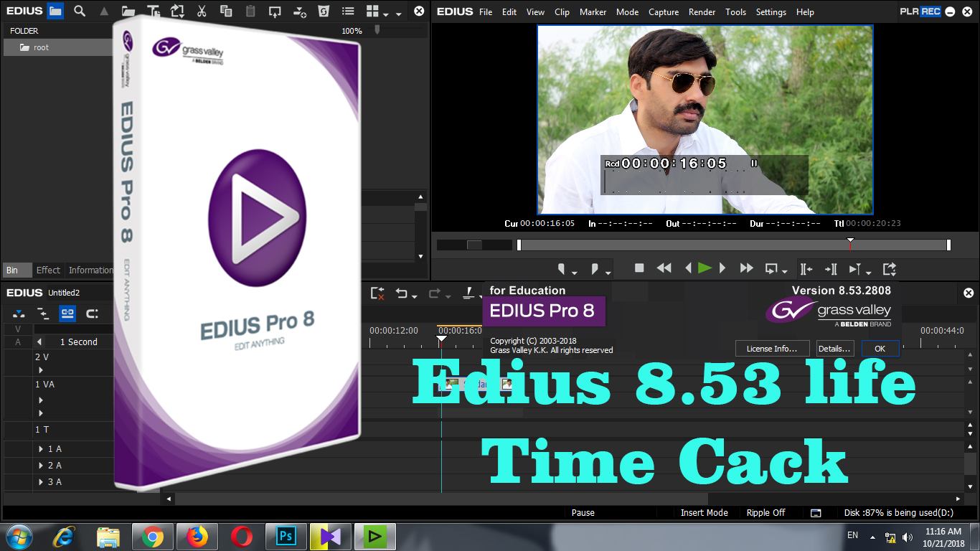Click the player position scrub bar

point(733,245)
